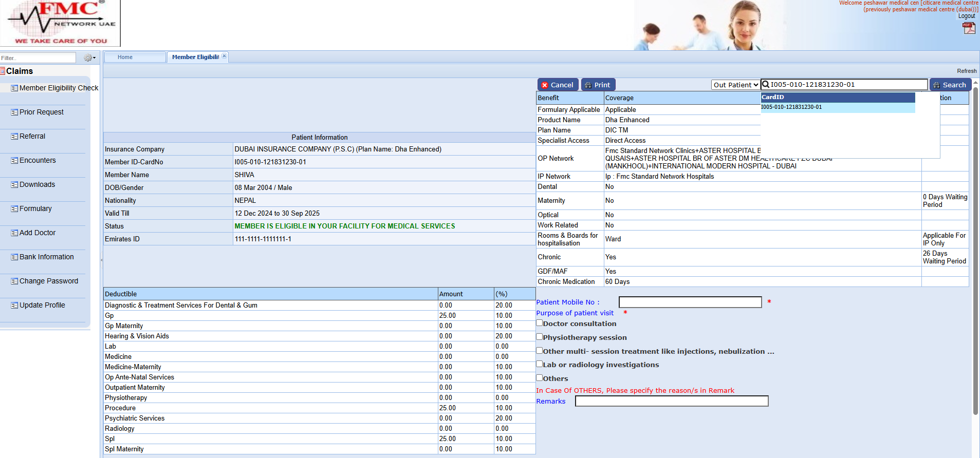980x458 pixels.
Task: Click the Downloads sidebar icon
Action: 14,185
